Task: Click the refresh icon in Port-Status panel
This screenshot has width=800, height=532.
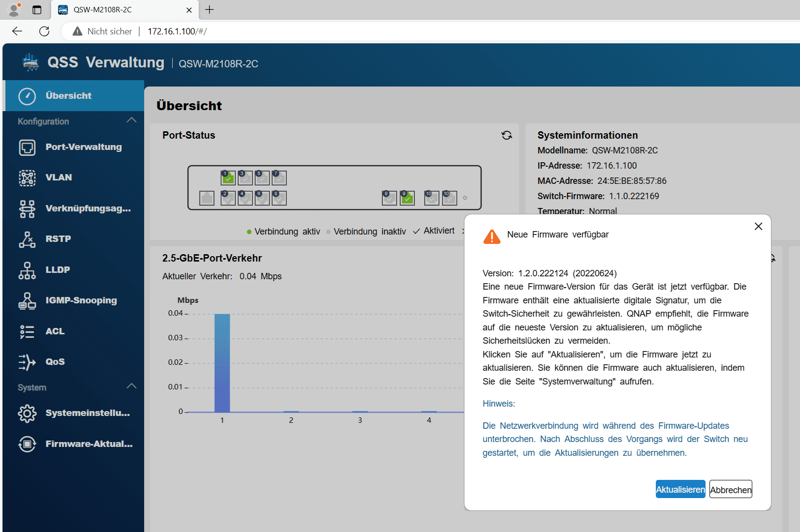Action: [x=507, y=135]
